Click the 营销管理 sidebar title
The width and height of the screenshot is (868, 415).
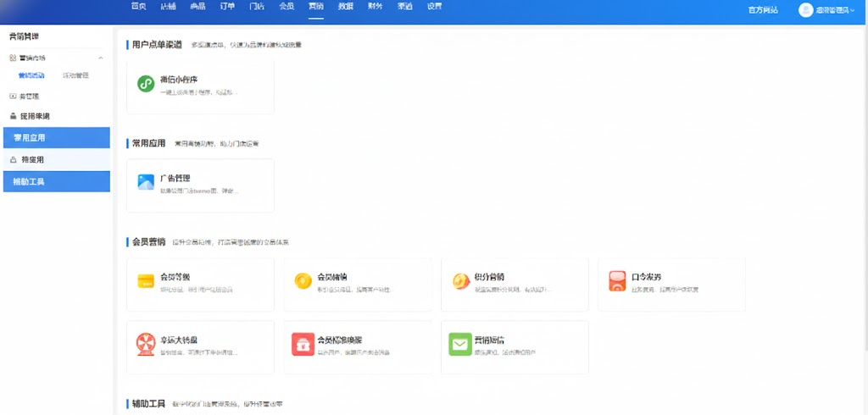pos(24,36)
